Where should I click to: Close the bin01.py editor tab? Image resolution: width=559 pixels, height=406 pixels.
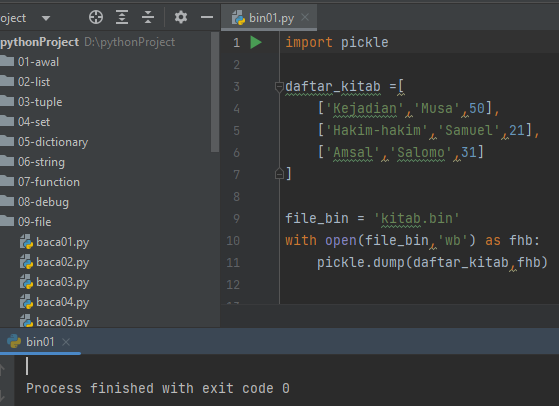(305, 17)
